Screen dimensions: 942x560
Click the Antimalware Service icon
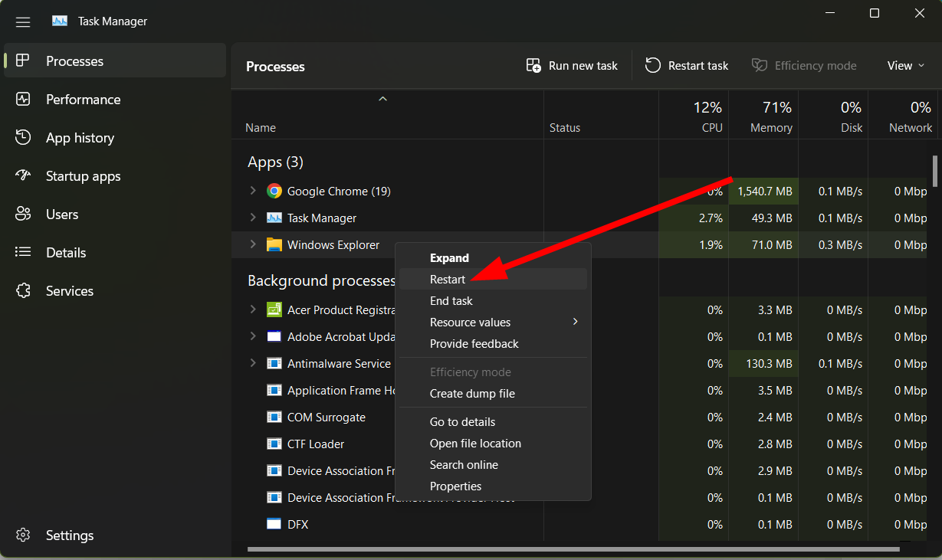[x=274, y=363]
